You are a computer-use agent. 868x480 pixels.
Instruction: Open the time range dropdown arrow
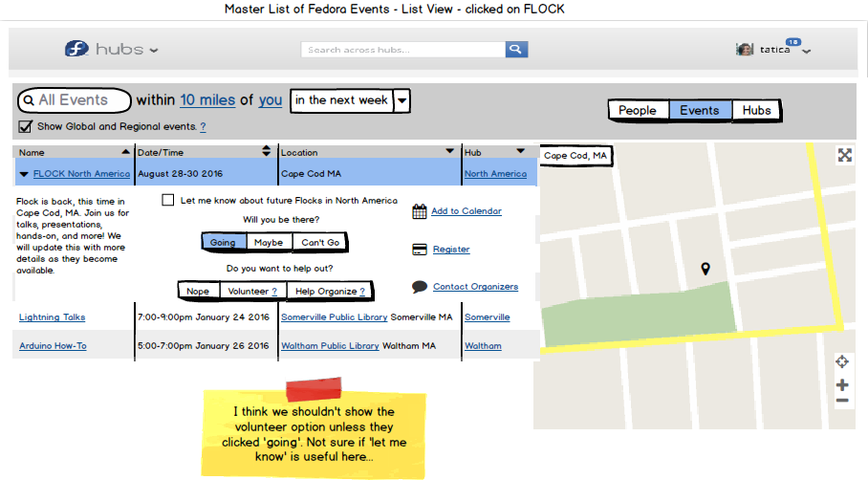tap(401, 100)
